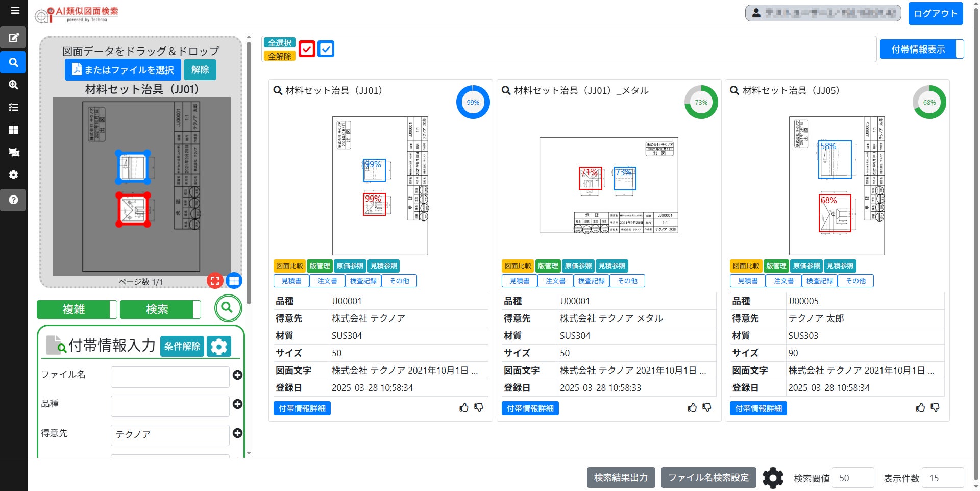The height and width of the screenshot is (491, 980).
Task: Click thumbs up on the JJ01 result
Action: (463, 407)
